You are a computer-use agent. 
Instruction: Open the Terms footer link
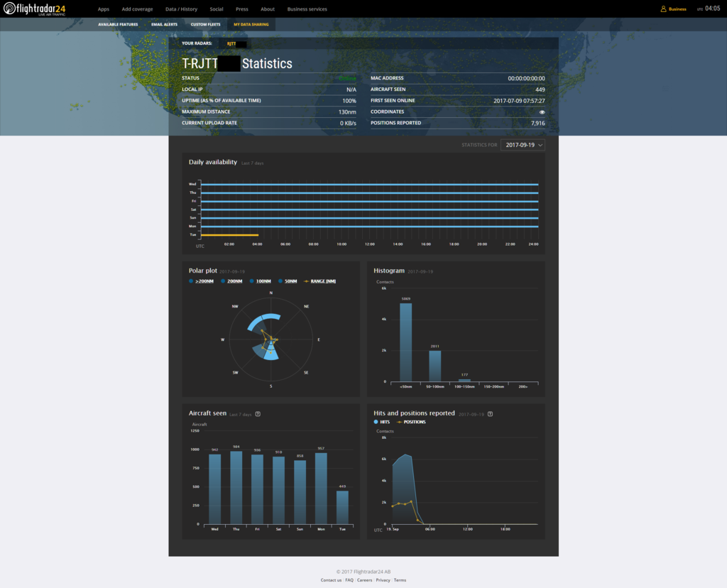pos(400,580)
